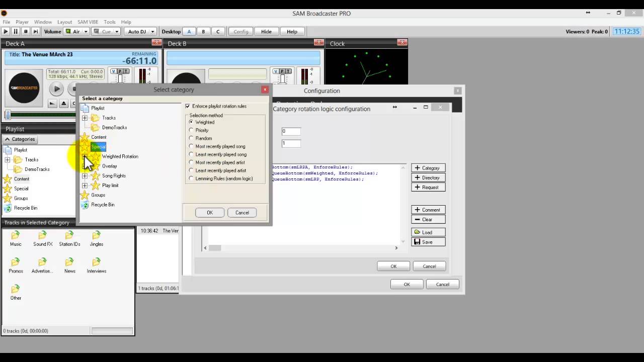The image size is (644, 362).
Task: Toggle the V button on Deck A
Action: pyautogui.click(x=113, y=71)
